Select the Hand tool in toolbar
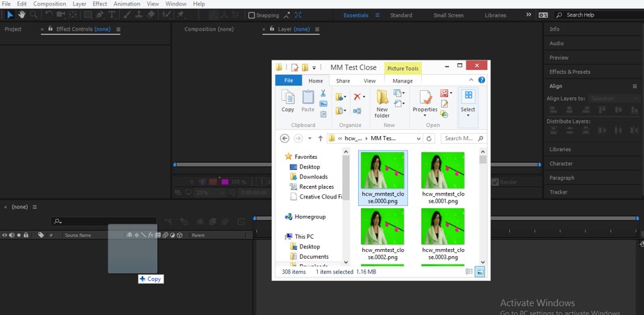The width and height of the screenshot is (644, 315). 22,15
